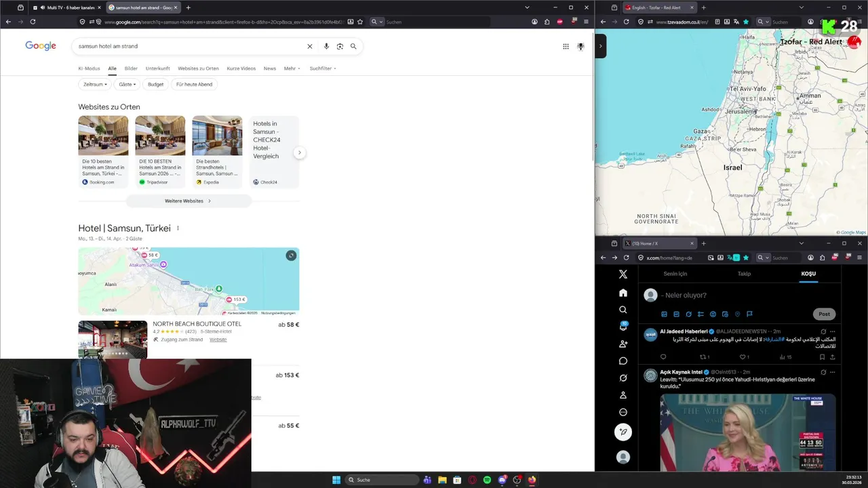Open three-dot menu beside Hotel Samsun heading
Image resolution: width=868 pixels, height=488 pixels.
coord(178,228)
